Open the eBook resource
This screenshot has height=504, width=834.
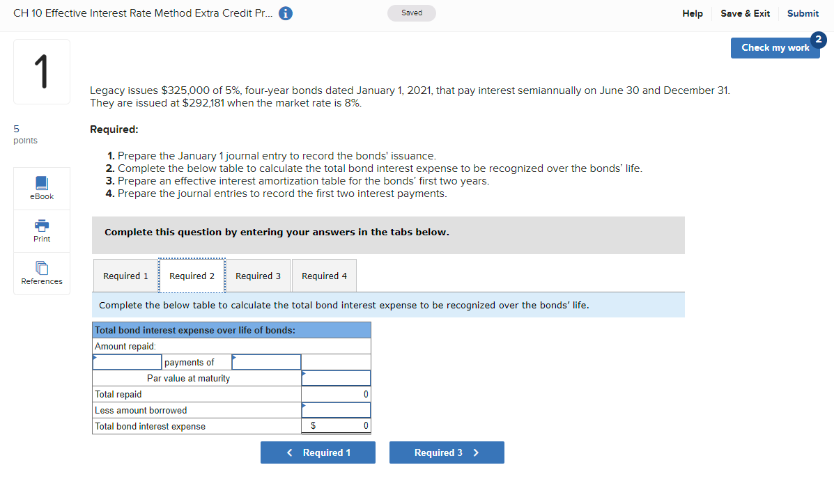pyautogui.click(x=42, y=188)
